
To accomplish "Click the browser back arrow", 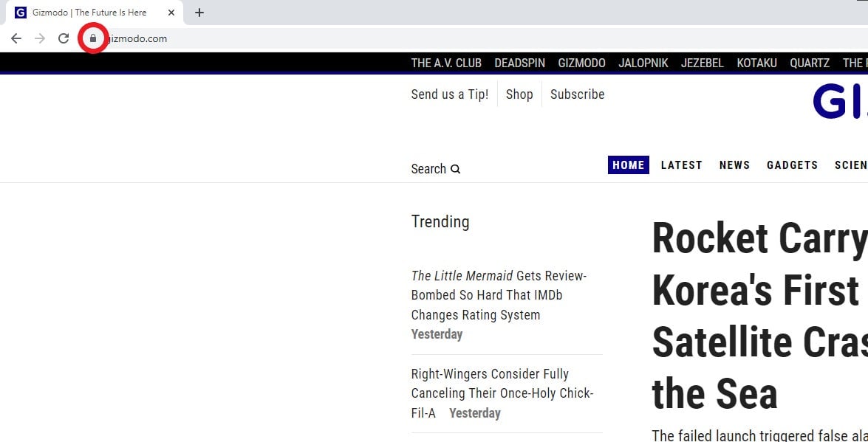I will (x=16, y=38).
